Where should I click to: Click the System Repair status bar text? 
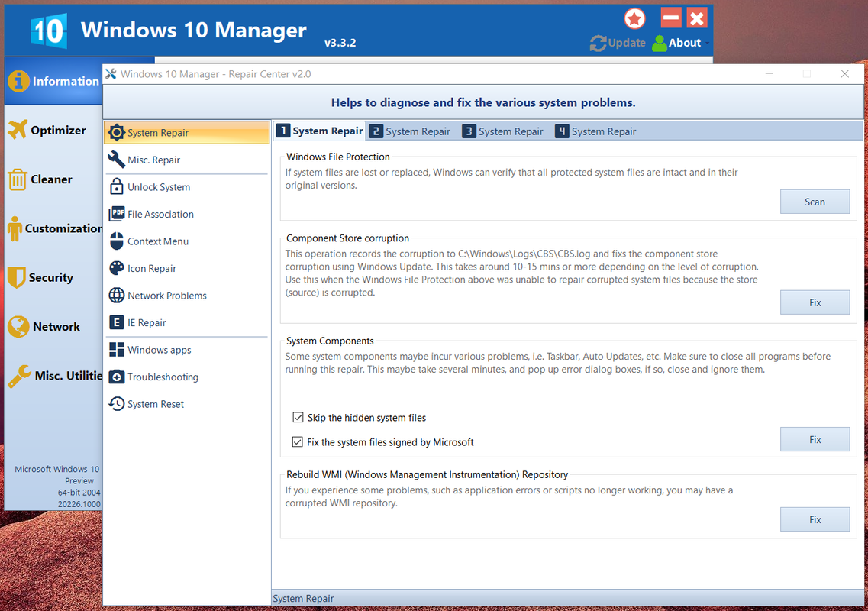point(303,598)
